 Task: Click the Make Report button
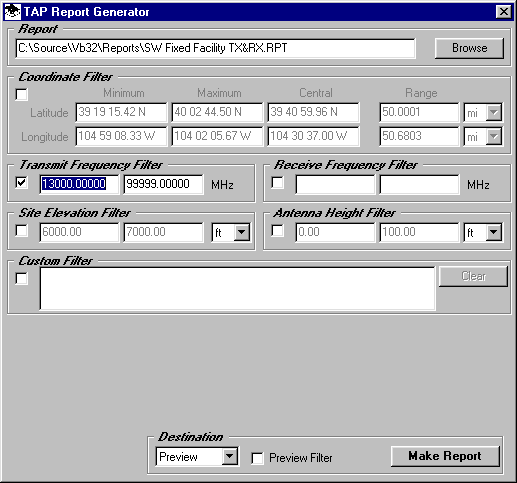click(x=445, y=456)
